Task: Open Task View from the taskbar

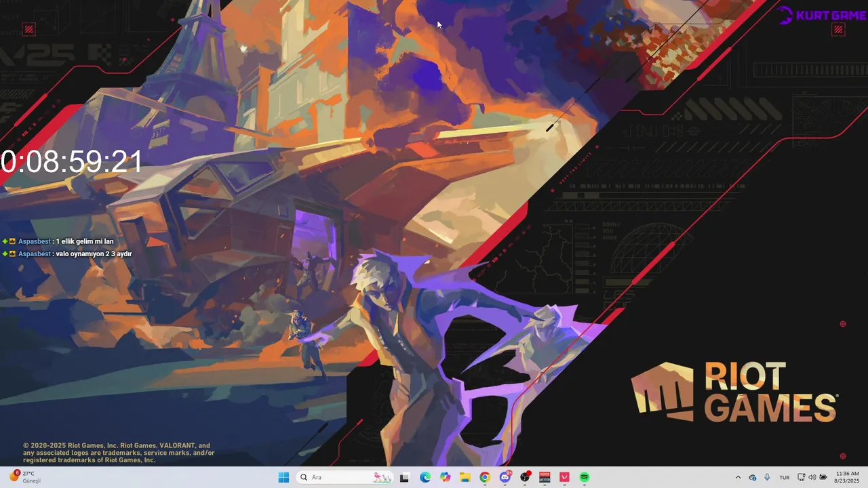Action: tap(405, 477)
